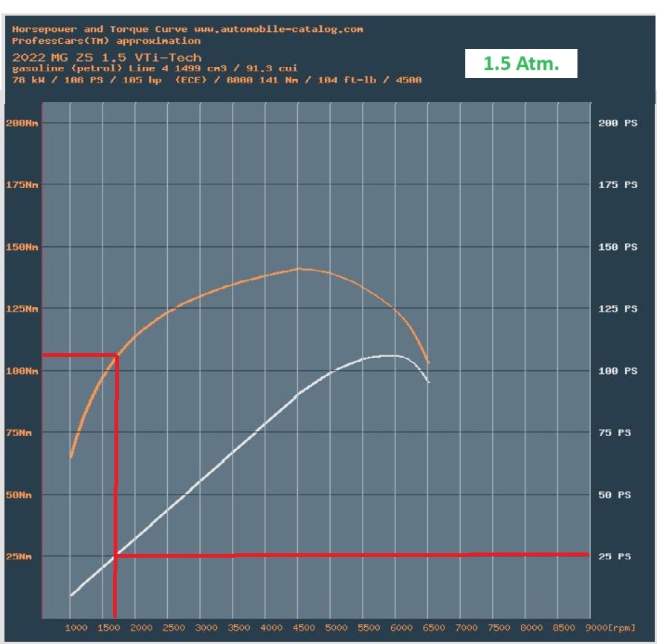Click the '100 PS' power axis label

pyautogui.click(x=618, y=371)
